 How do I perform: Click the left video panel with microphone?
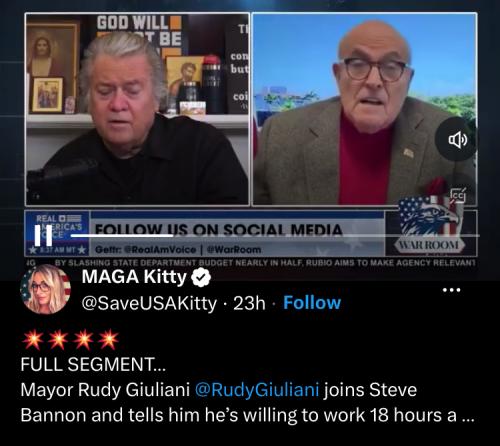137,109
